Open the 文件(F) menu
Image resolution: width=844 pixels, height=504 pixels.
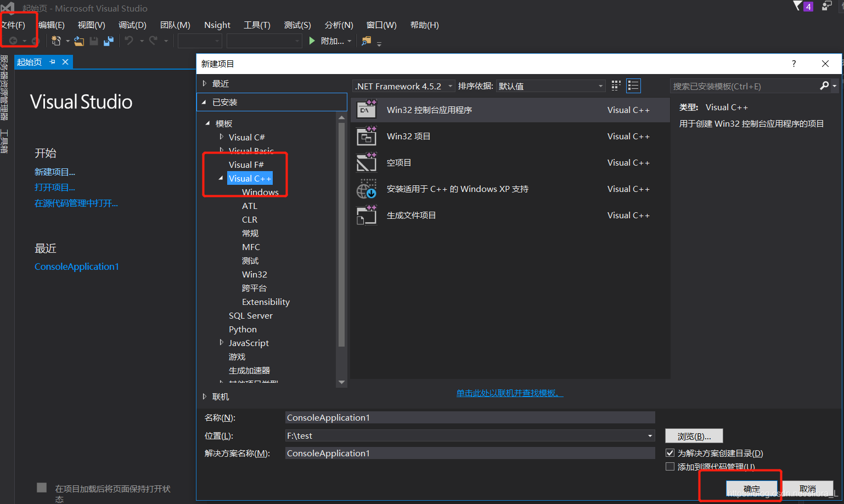pos(13,25)
